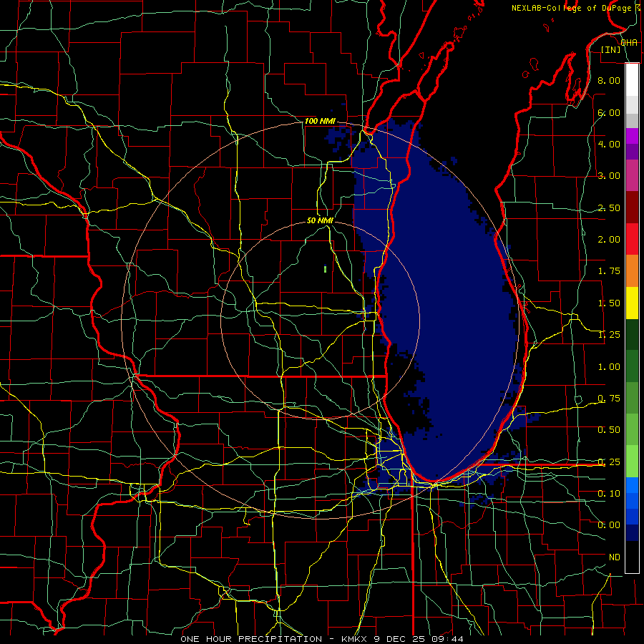Pick the black ND swatch in legend
This screenshot has width=644, height=644.
pyautogui.click(x=632, y=557)
